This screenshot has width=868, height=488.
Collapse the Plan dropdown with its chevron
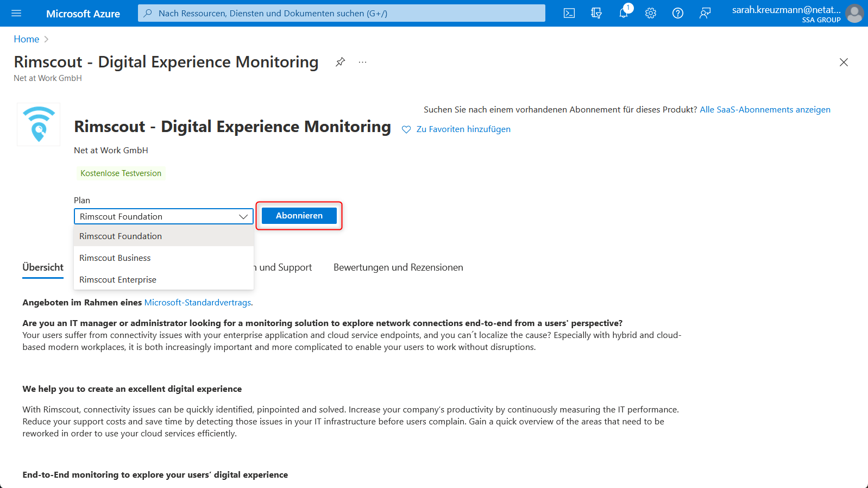[x=243, y=216]
